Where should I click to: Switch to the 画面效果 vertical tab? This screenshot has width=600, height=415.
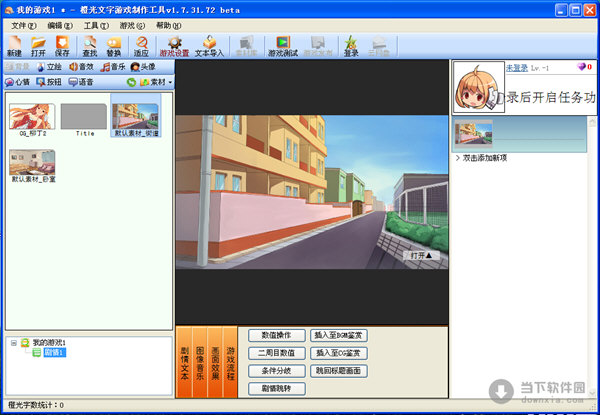click(215, 362)
